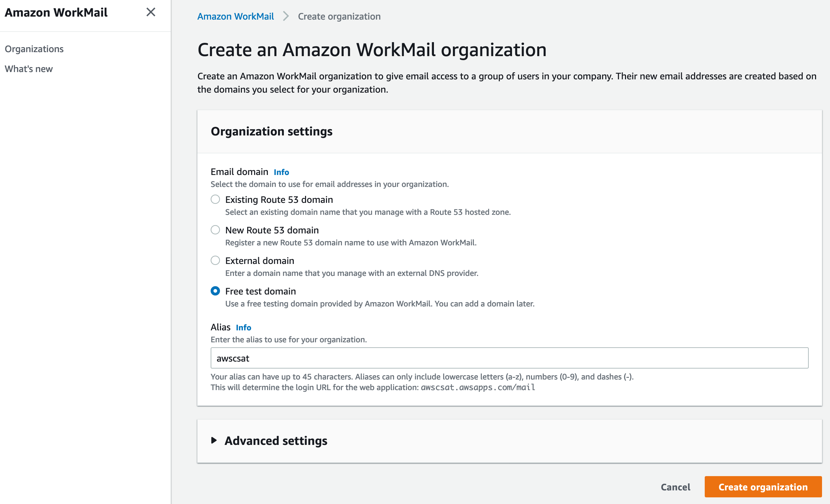This screenshot has height=504, width=830.
Task: Click the Existing Route 53 domain label
Action: pyautogui.click(x=279, y=200)
